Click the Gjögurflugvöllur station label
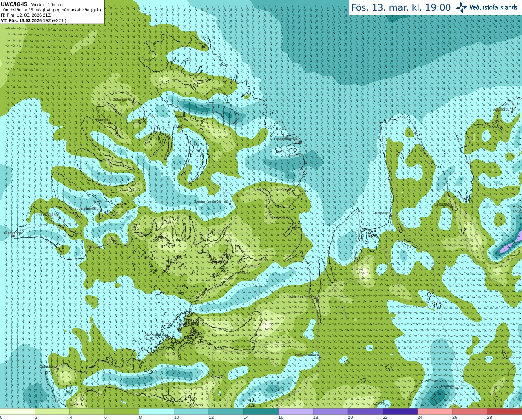522x420 pixels. (x=287, y=139)
